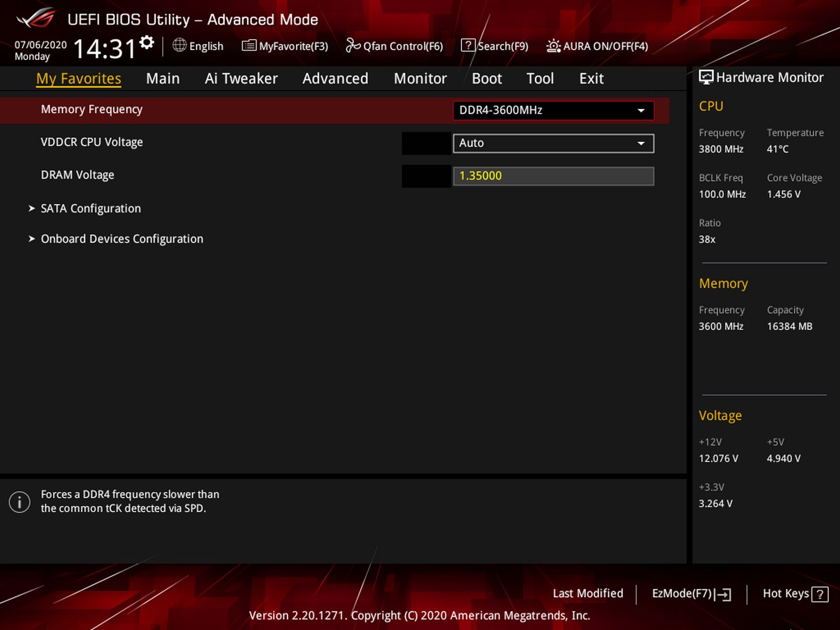This screenshot has width=840, height=630.
Task: Click the MyFavorite list icon
Action: click(249, 45)
